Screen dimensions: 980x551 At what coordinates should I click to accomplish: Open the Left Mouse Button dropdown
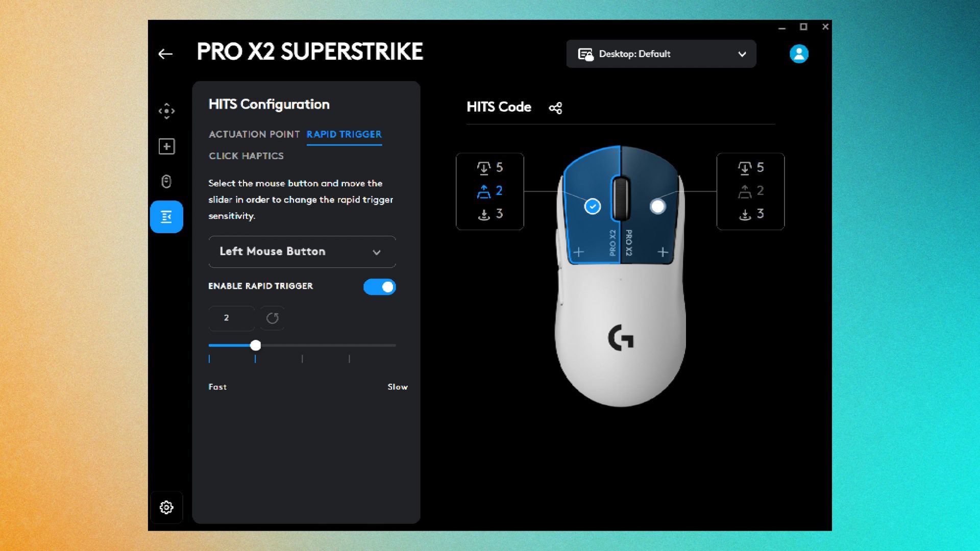(302, 251)
